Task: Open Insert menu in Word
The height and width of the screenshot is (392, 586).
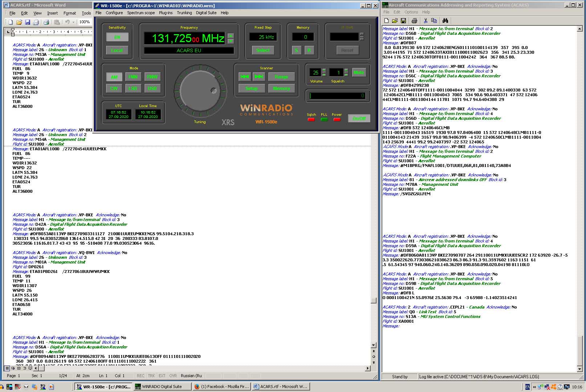Action: pos(52,13)
